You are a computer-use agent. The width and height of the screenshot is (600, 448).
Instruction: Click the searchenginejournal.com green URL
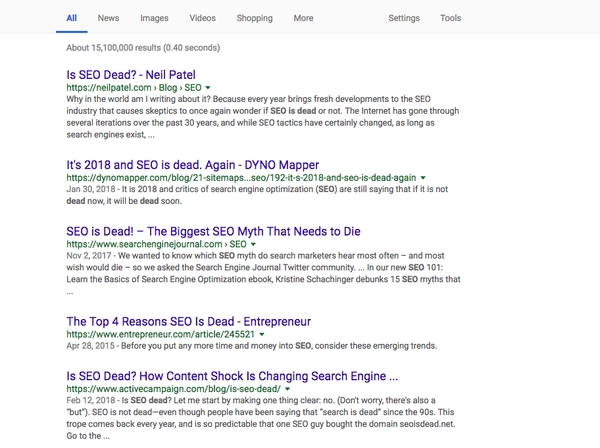point(157,244)
